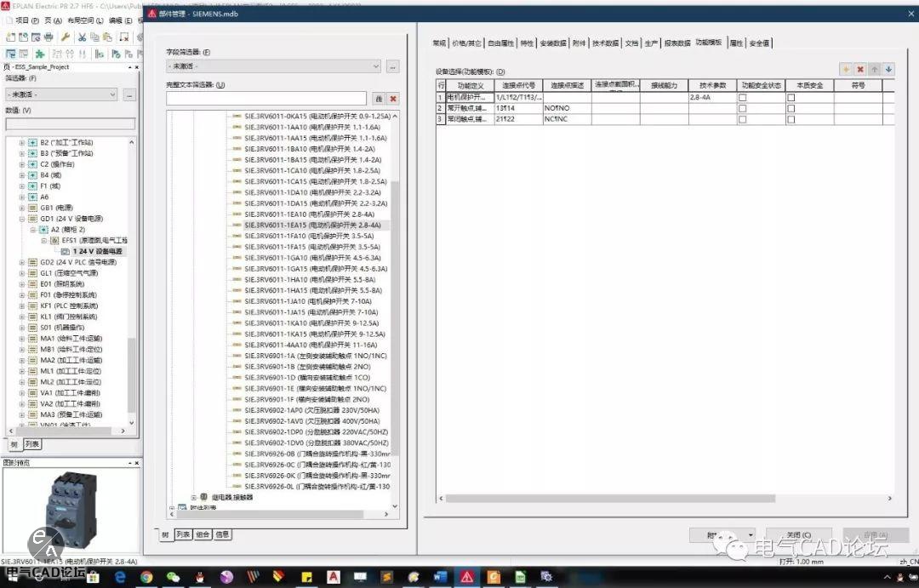Click the 2.8-4A technical parameter cell
919x588 pixels.
(713, 97)
